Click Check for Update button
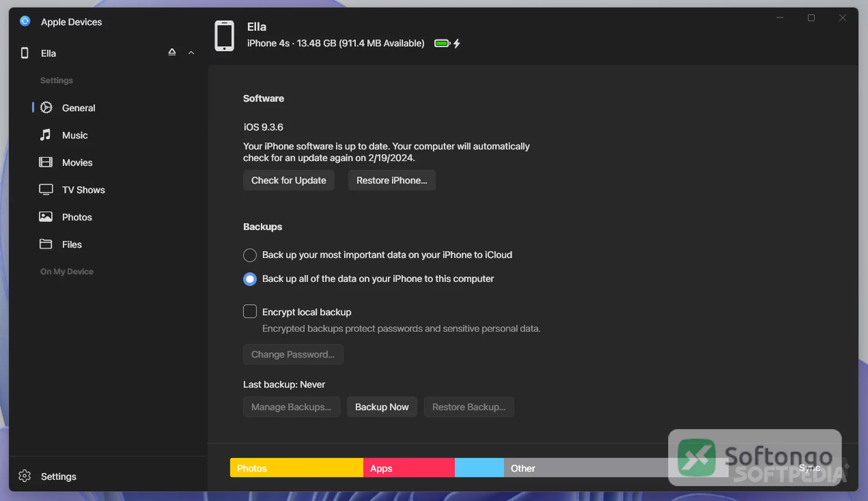 tap(288, 180)
